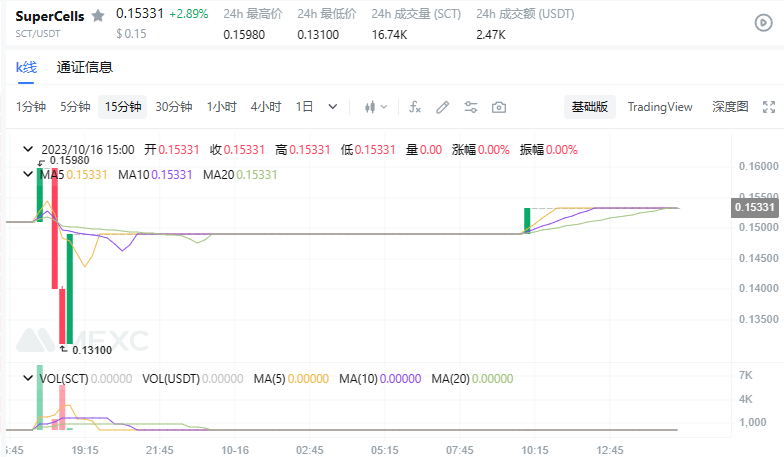Select the 4小时 interval
This screenshot has height=457, width=784.
click(266, 107)
